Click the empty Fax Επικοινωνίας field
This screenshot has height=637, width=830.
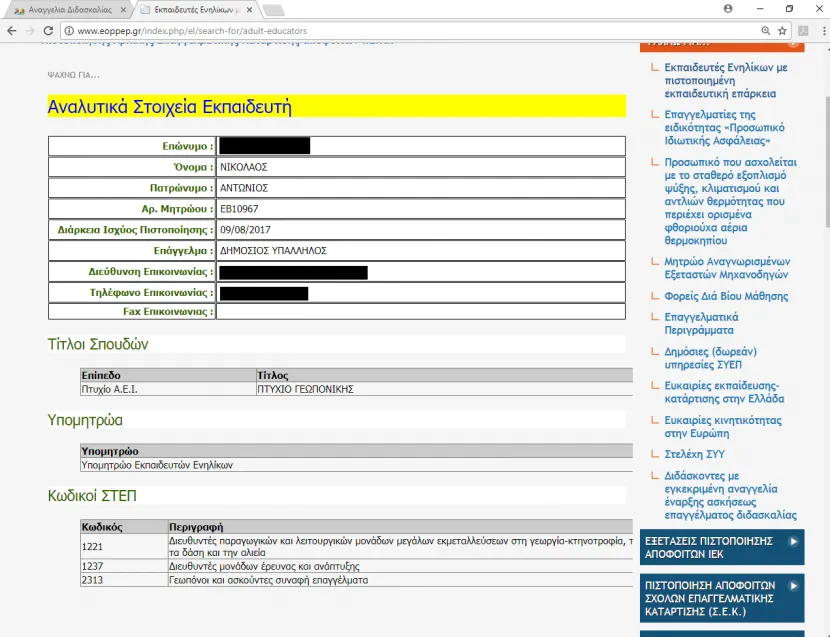point(421,311)
